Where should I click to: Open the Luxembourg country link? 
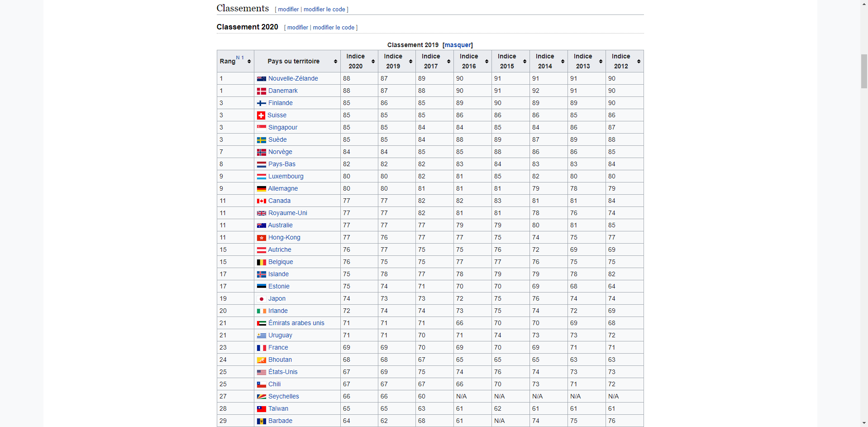tap(286, 176)
